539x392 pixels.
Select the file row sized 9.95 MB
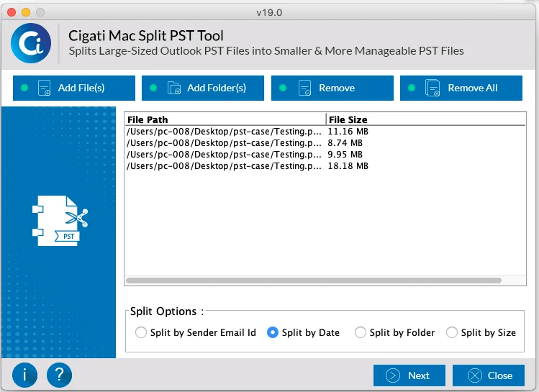click(x=325, y=155)
